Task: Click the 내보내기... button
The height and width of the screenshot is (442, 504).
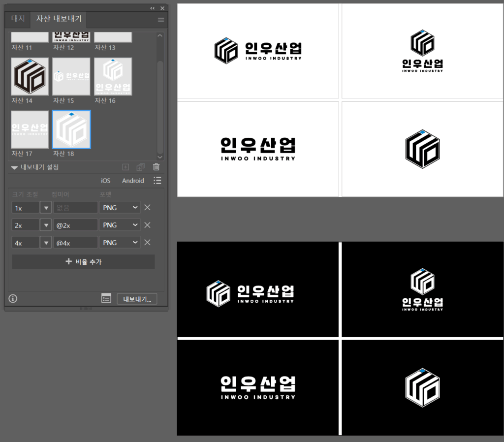Action: pyautogui.click(x=137, y=299)
